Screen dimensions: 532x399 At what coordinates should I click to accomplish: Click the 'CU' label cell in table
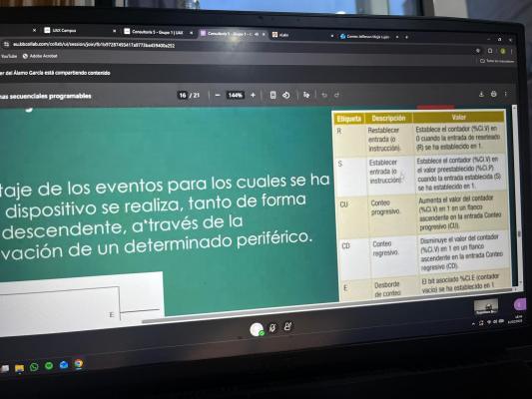(x=343, y=204)
